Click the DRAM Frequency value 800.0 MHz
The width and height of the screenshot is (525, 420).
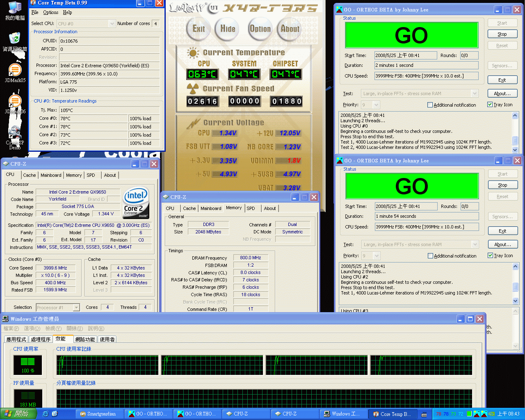tap(251, 258)
